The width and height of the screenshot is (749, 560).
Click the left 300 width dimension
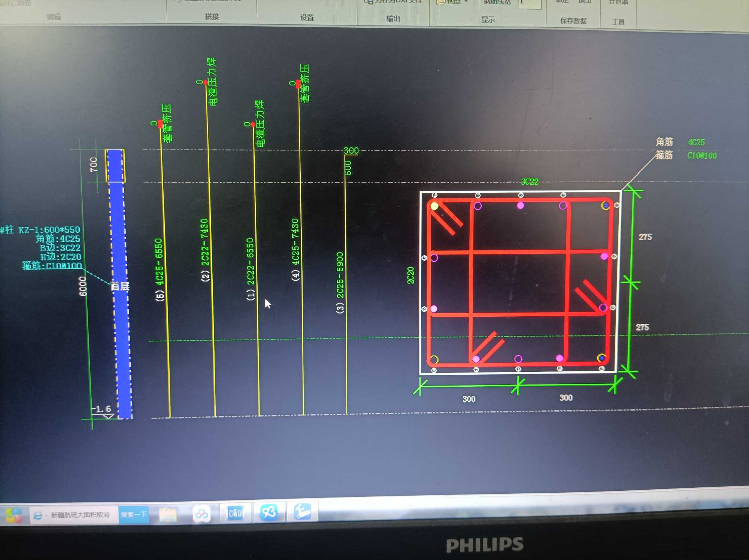point(469,399)
